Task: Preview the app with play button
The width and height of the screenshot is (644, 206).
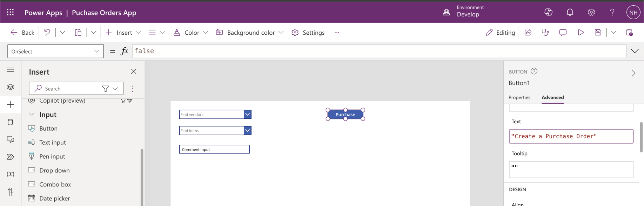Action: 581,33
